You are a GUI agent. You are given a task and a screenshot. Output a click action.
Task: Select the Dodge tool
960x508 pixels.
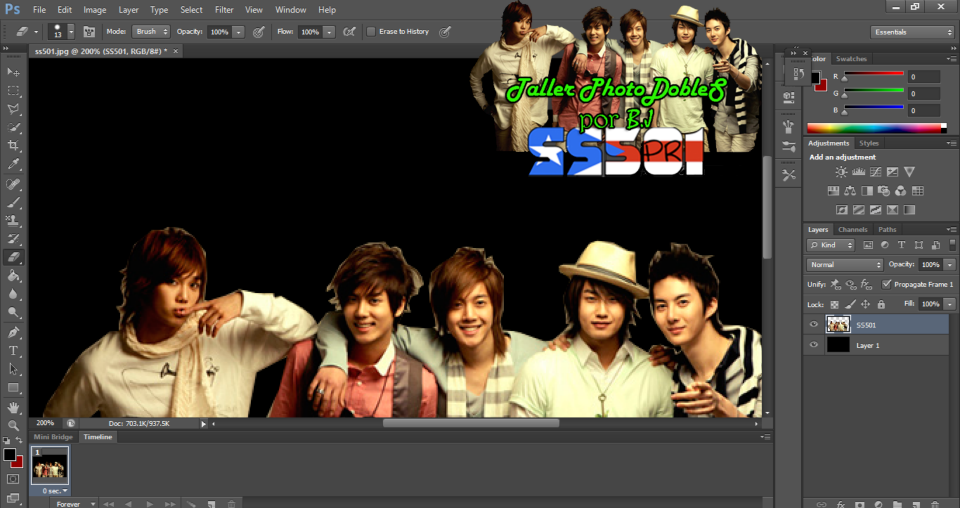tap(13, 313)
